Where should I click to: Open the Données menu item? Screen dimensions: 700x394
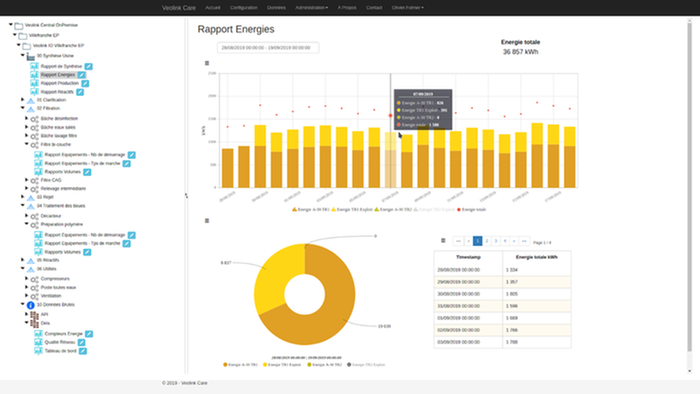(x=276, y=8)
